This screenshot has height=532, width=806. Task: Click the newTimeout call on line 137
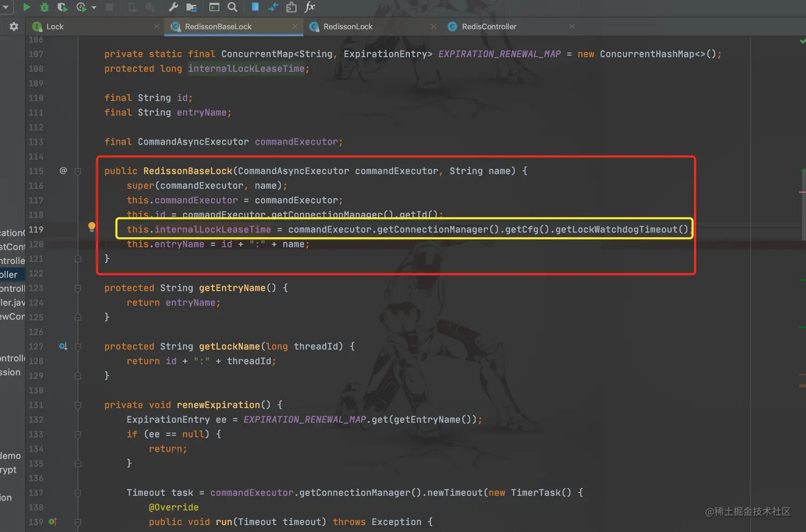click(455, 493)
